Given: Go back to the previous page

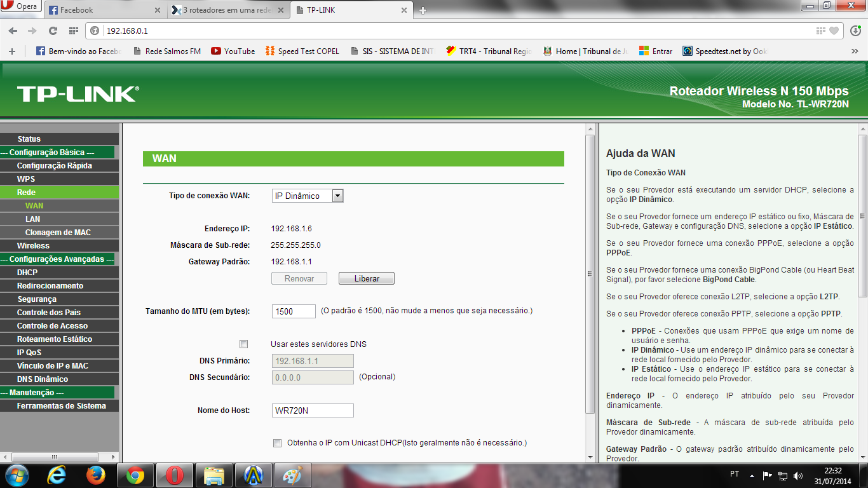Looking at the screenshot, I should pos(13,30).
